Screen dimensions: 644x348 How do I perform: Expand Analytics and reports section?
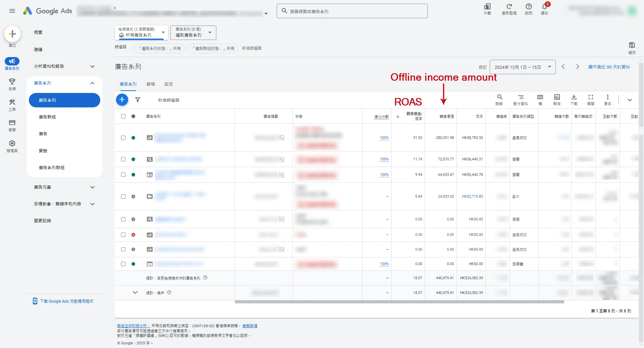coord(92,66)
